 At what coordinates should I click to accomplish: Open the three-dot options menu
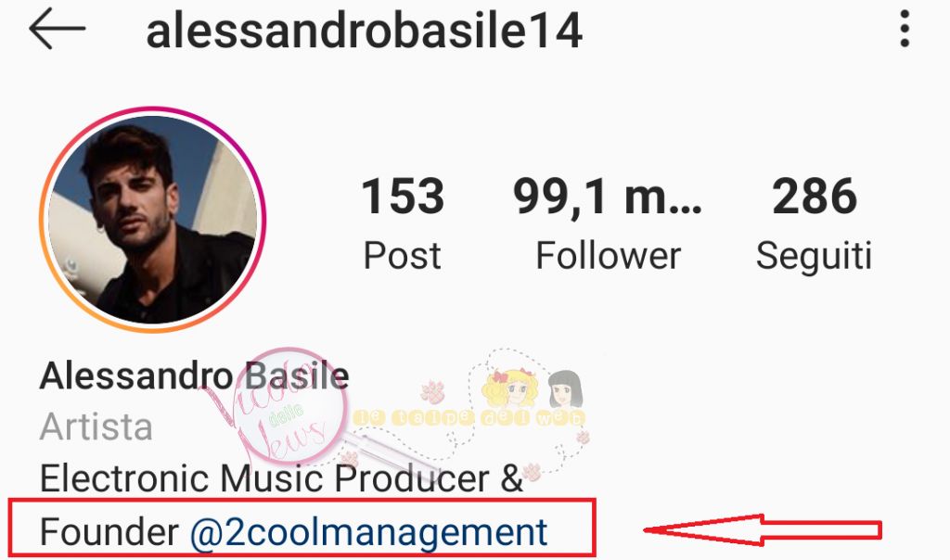pos(905,29)
